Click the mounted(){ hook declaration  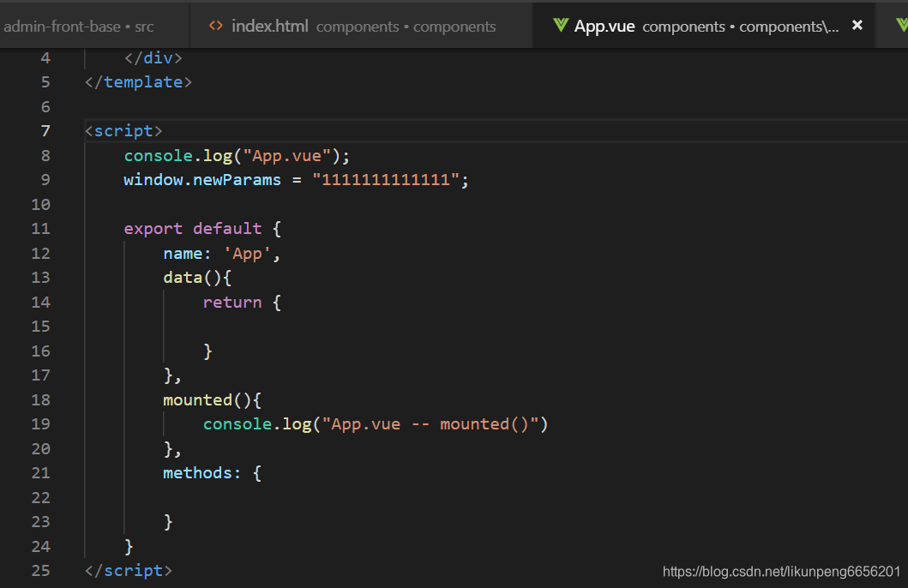(x=213, y=400)
